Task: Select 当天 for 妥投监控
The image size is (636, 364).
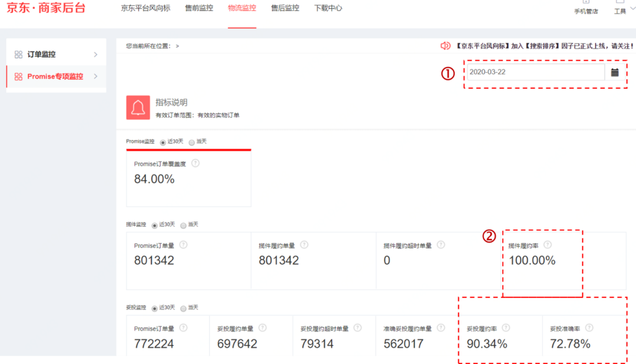Action: (x=183, y=309)
